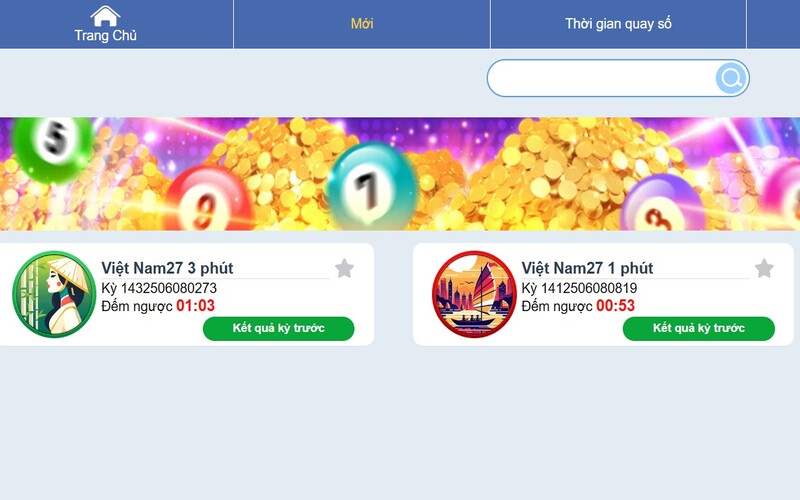
Task: Click the 01:03 countdown timer
Action: [195, 306]
